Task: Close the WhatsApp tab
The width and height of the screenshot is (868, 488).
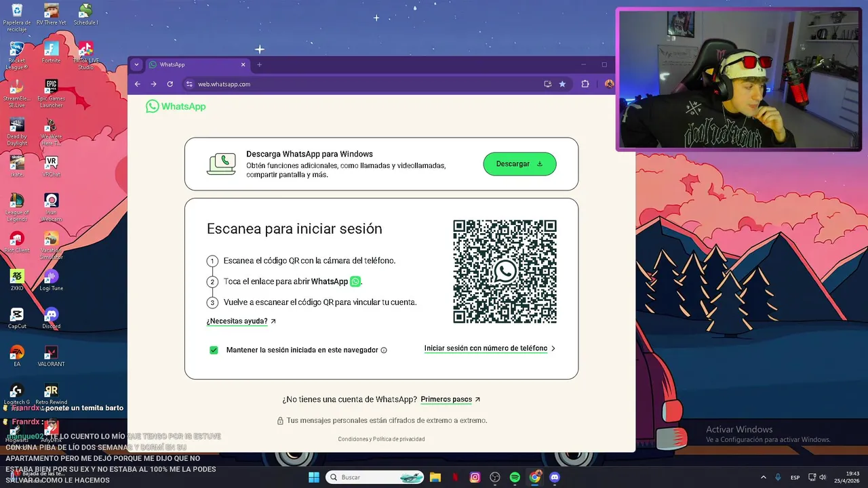Action: (x=243, y=64)
